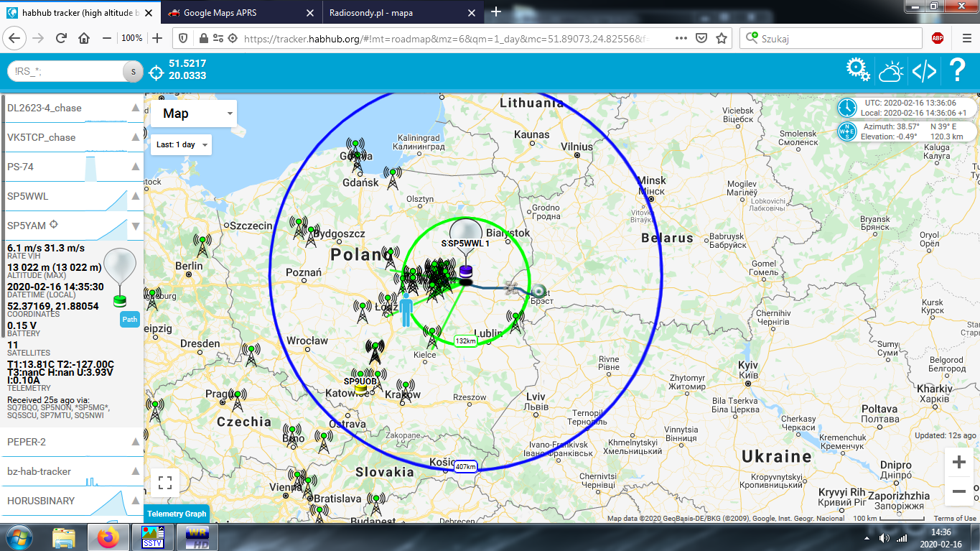Click the SP9UOB payload marker near Katowice
The height and width of the screenshot is (551, 980).
click(360, 387)
